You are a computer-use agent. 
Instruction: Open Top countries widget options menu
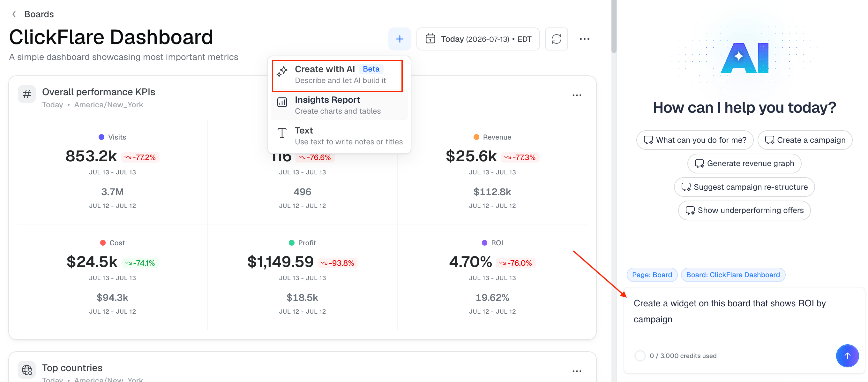[x=577, y=371]
